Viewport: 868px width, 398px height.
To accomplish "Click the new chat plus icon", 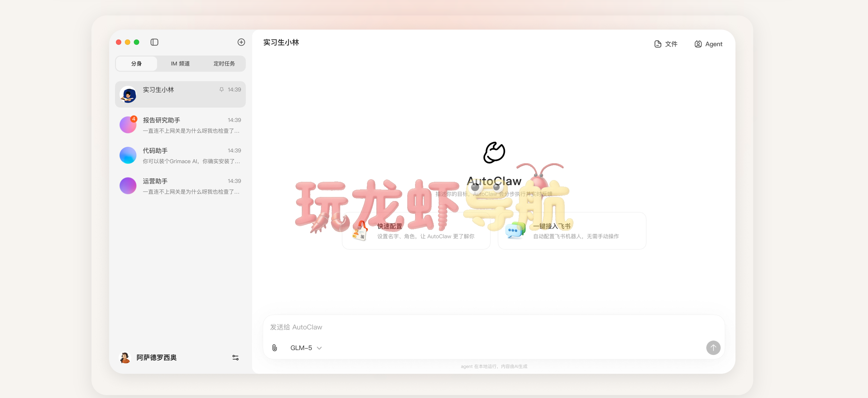I will [x=241, y=42].
